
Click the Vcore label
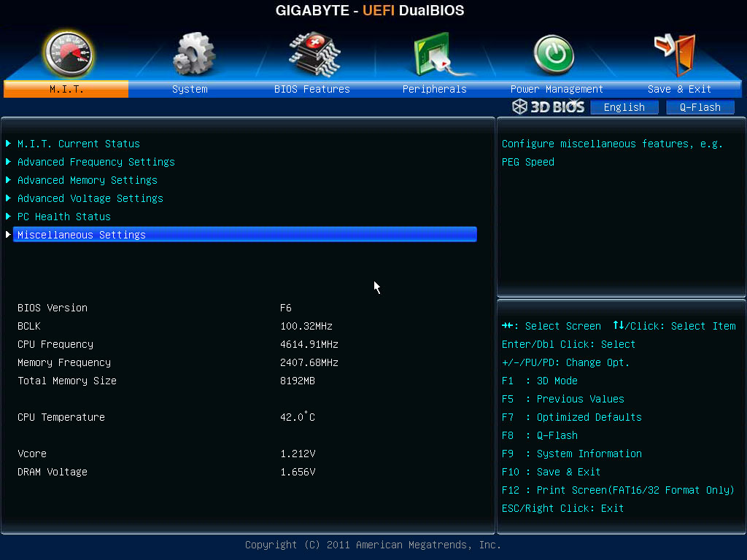32,454
